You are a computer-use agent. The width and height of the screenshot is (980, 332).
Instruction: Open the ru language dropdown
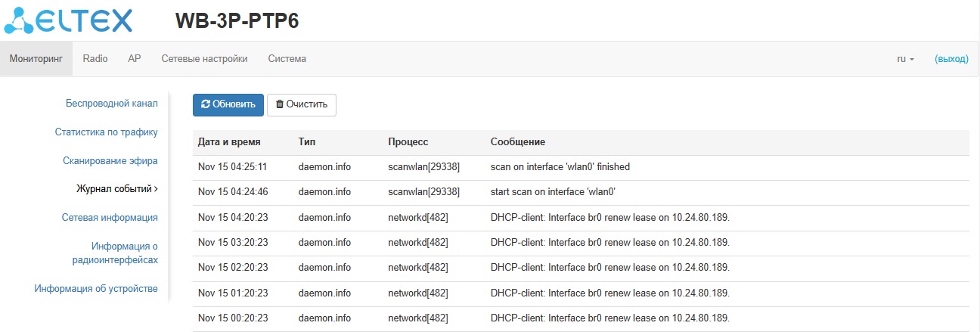coord(905,59)
